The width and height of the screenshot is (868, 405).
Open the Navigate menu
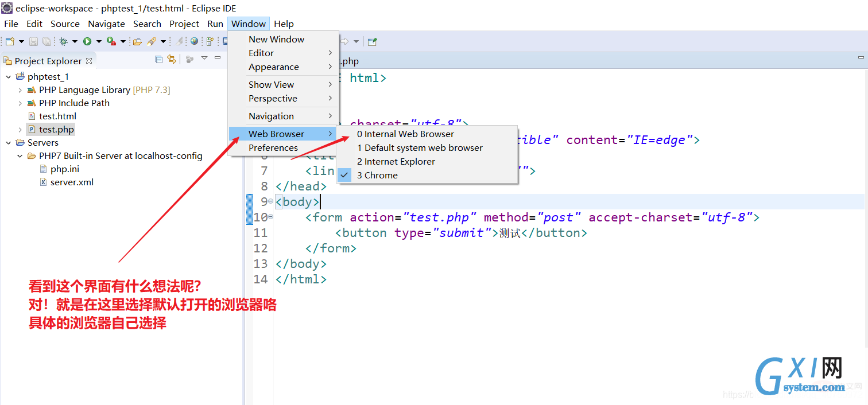click(x=106, y=24)
